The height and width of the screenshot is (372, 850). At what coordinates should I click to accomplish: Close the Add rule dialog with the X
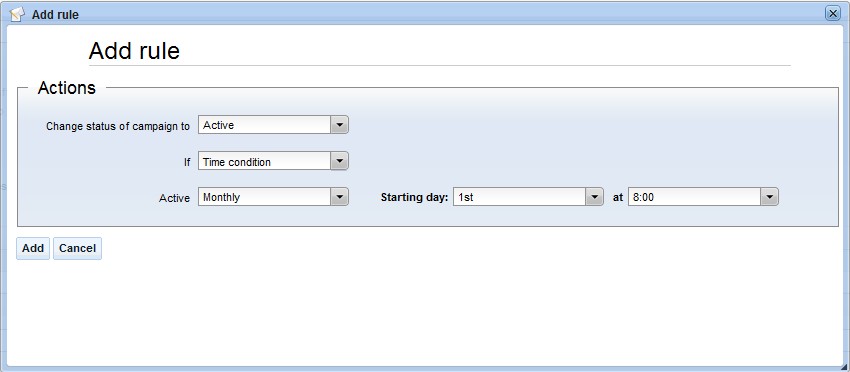click(x=833, y=14)
